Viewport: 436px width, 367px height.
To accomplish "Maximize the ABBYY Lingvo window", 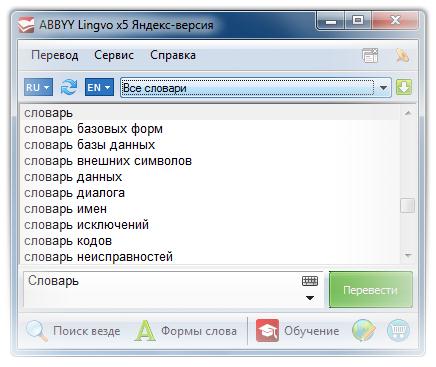I will [358, 21].
